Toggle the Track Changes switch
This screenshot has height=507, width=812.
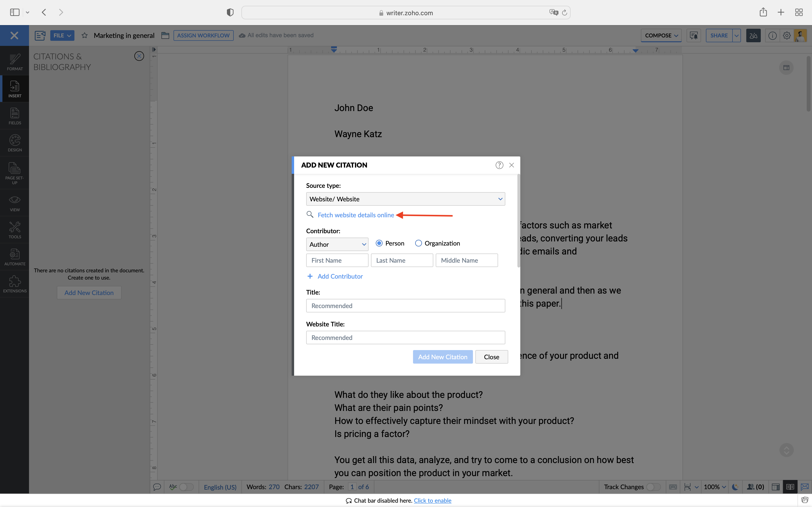pyautogui.click(x=653, y=487)
